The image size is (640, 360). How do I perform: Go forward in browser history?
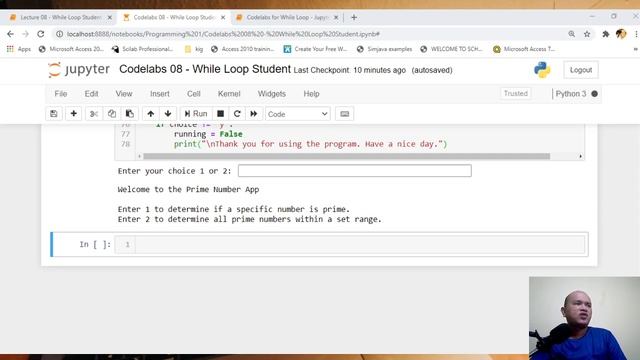coord(25,34)
